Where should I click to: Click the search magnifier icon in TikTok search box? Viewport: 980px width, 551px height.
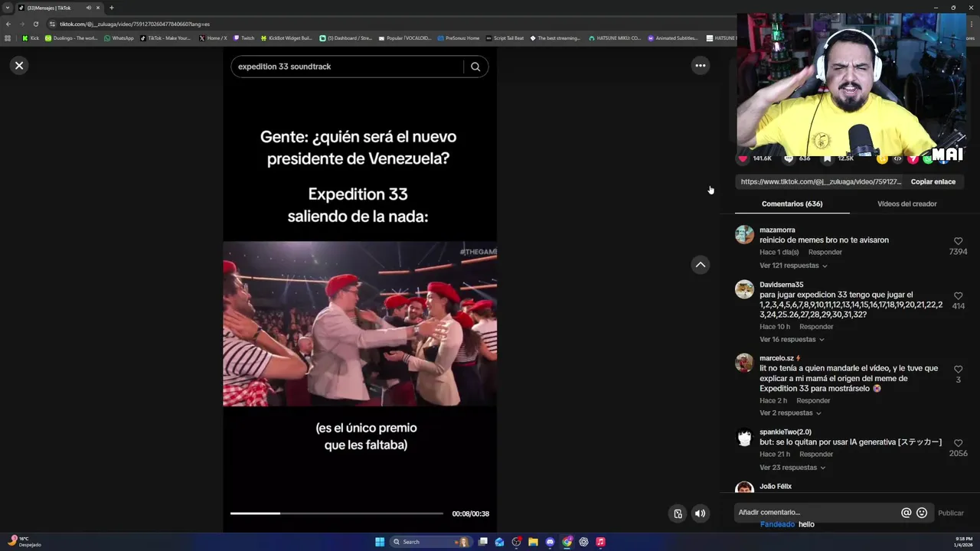click(475, 67)
